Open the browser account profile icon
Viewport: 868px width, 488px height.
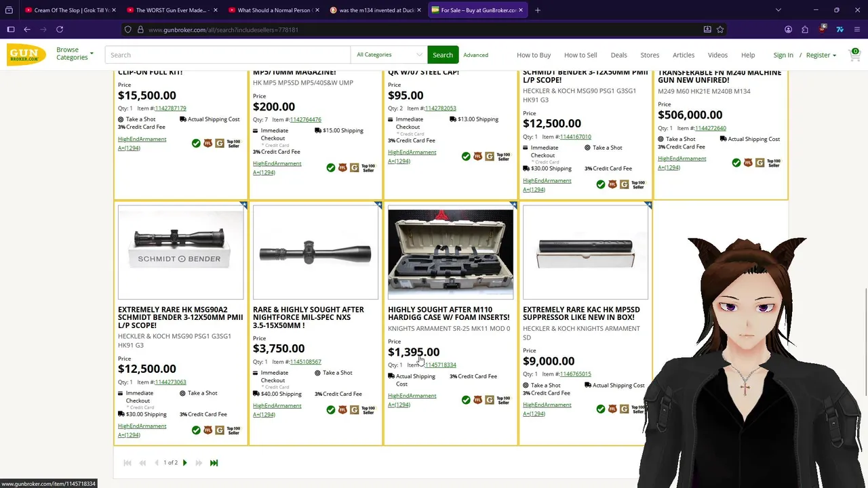(x=788, y=29)
